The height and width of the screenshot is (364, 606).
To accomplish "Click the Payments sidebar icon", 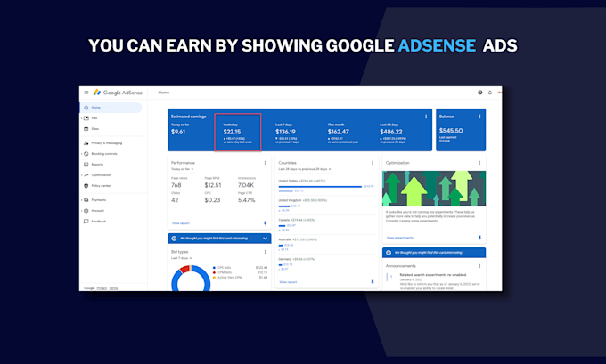I will pyautogui.click(x=86, y=200).
